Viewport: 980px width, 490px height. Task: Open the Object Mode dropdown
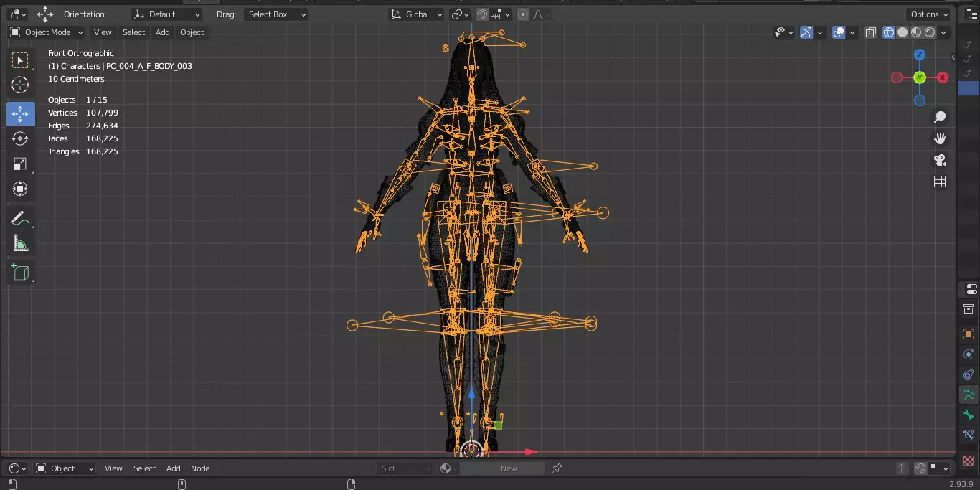[47, 32]
